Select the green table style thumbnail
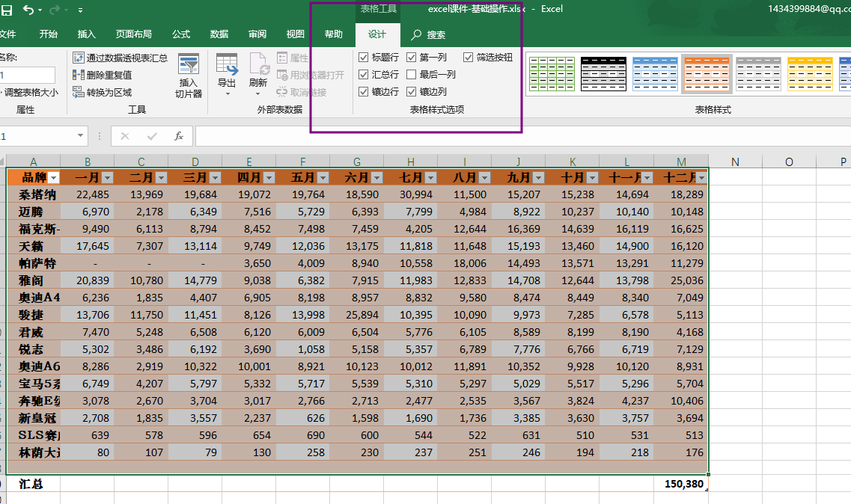Viewport: 851px width, 504px height. point(552,74)
